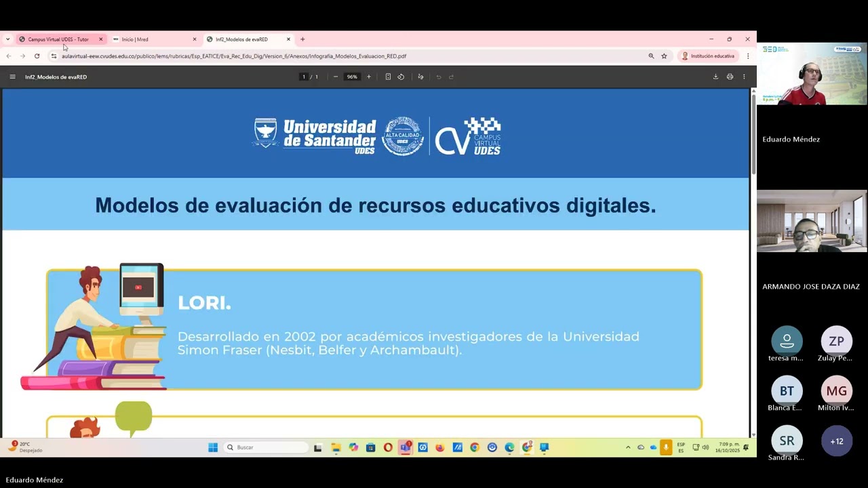Click the 96% zoom level field
This screenshot has width=868, height=488.
pyautogui.click(x=352, y=77)
